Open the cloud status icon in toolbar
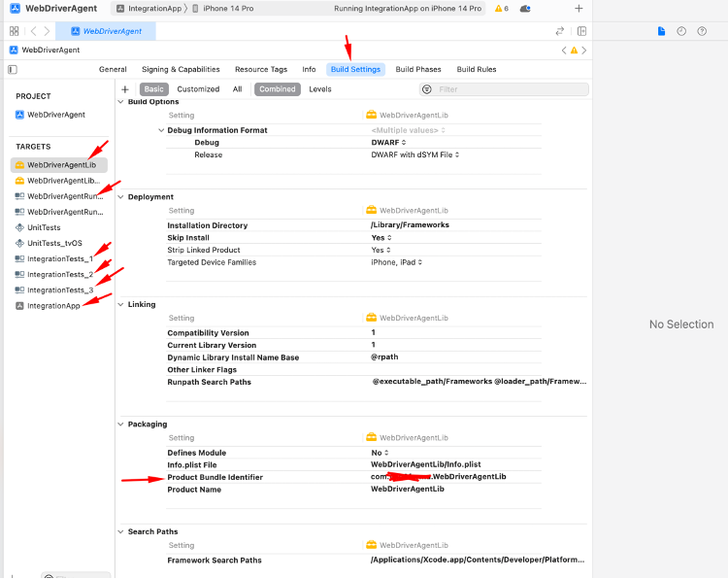The height and width of the screenshot is (579, 728). pyautogui.click(x=525, y=9)
